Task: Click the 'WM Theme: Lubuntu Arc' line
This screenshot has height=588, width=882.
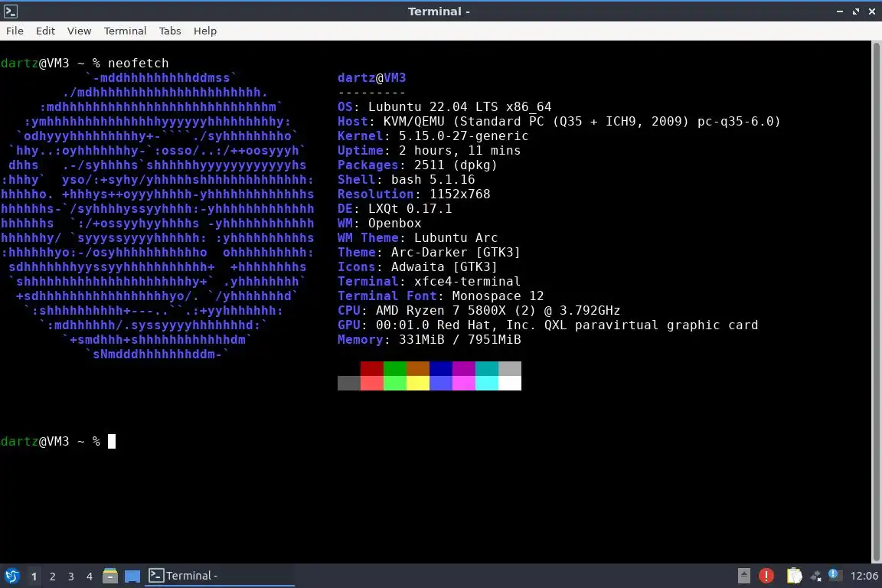Action: click(417, 238)
